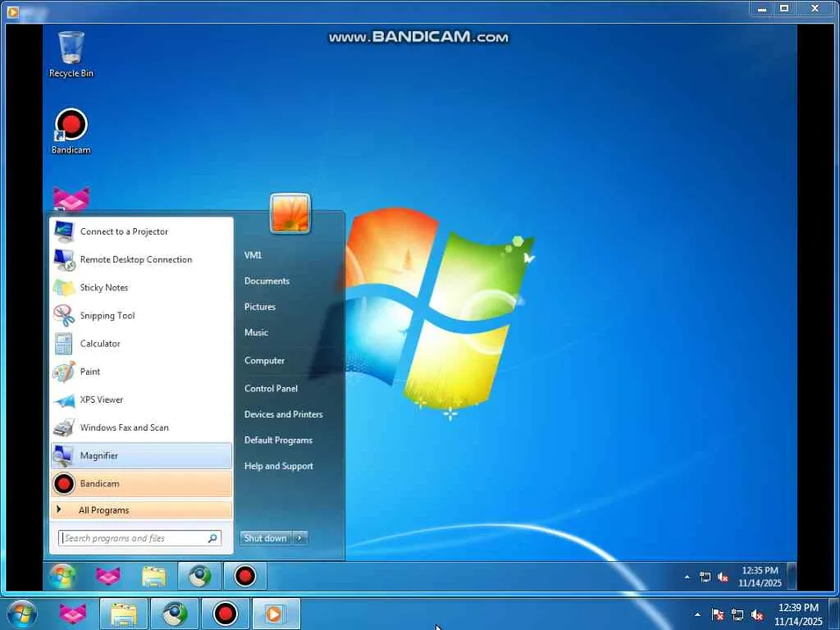
Task: Click the outer host Start orb
Action: pos(21,614)
